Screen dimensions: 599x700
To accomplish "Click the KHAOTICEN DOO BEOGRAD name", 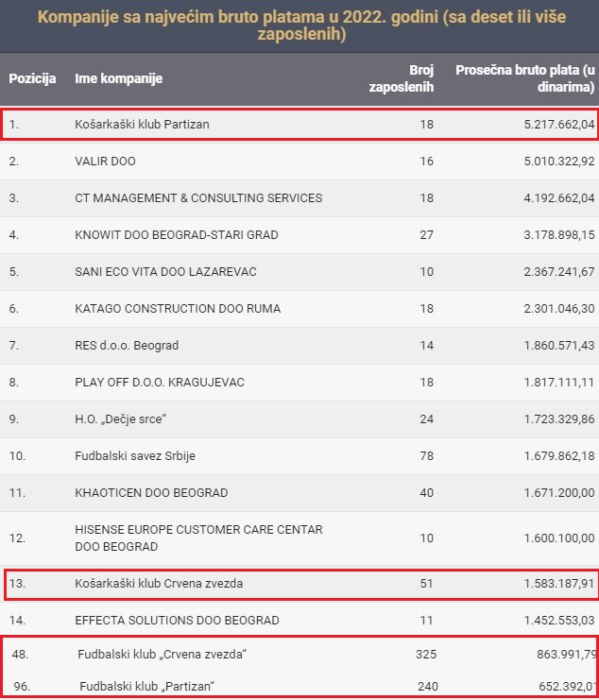I will pyautogui.click(x=151, y=493).
